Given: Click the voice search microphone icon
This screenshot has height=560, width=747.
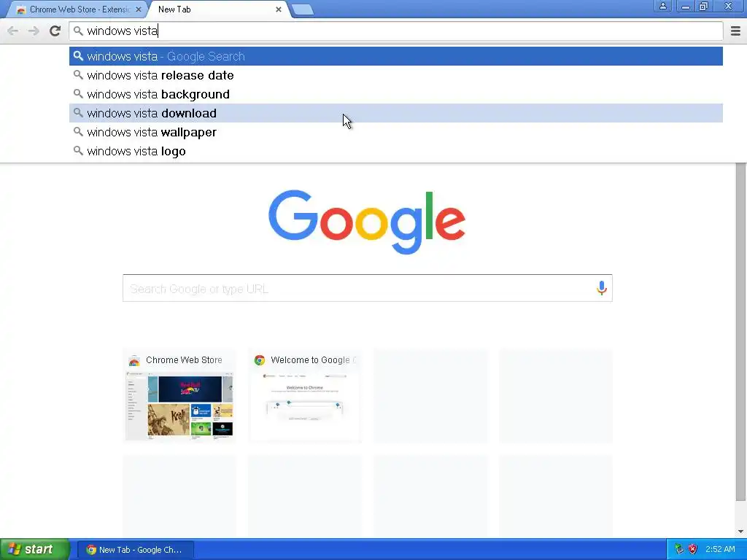Looking at the screenshot, I should [x=601, y=288].
